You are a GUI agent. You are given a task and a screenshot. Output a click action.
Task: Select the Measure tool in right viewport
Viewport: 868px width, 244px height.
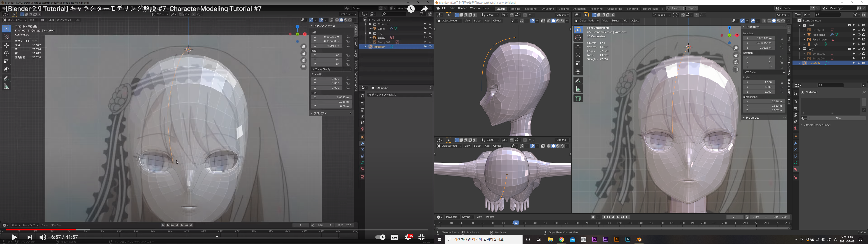(578, 89)
